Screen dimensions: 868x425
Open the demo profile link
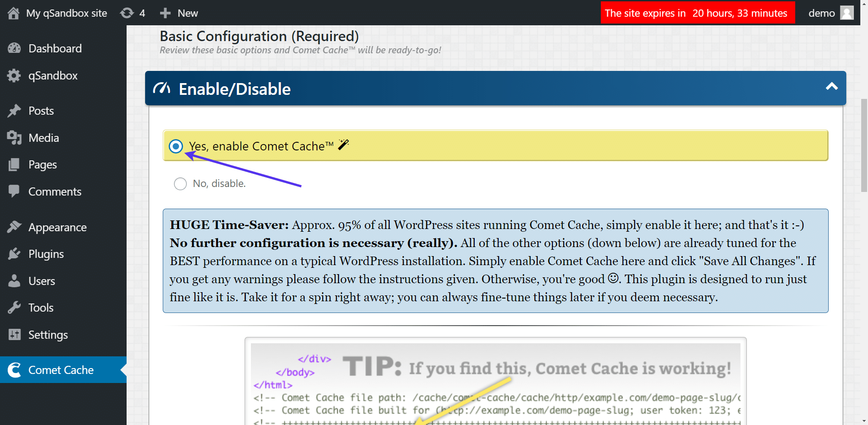[821, 13]
